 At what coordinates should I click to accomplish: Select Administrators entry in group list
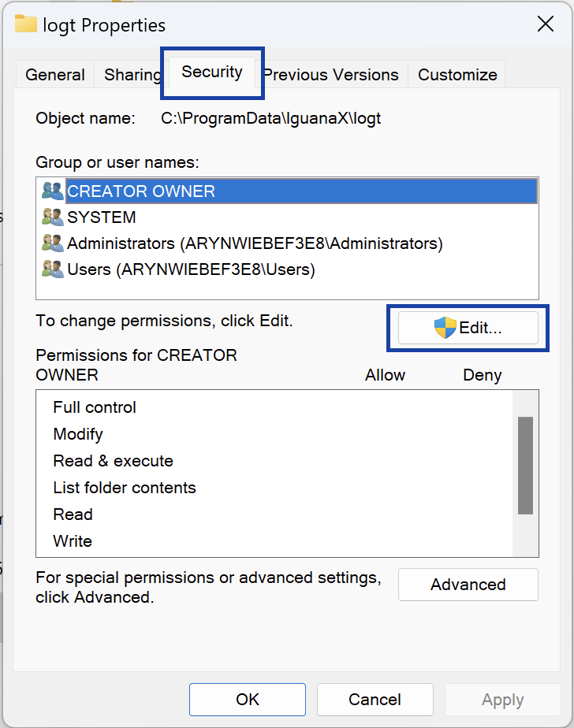click(x=255, y=243)
